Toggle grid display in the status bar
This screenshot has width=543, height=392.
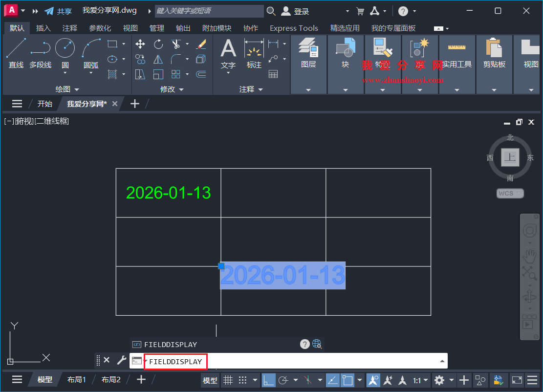(x=228, y=380)
